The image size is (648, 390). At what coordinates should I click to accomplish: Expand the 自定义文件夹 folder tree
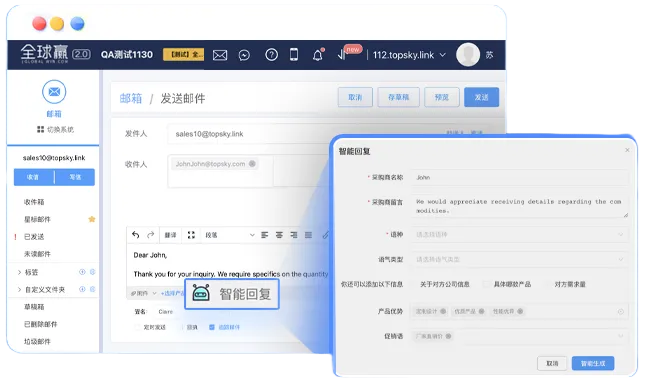tap(19, 289)
